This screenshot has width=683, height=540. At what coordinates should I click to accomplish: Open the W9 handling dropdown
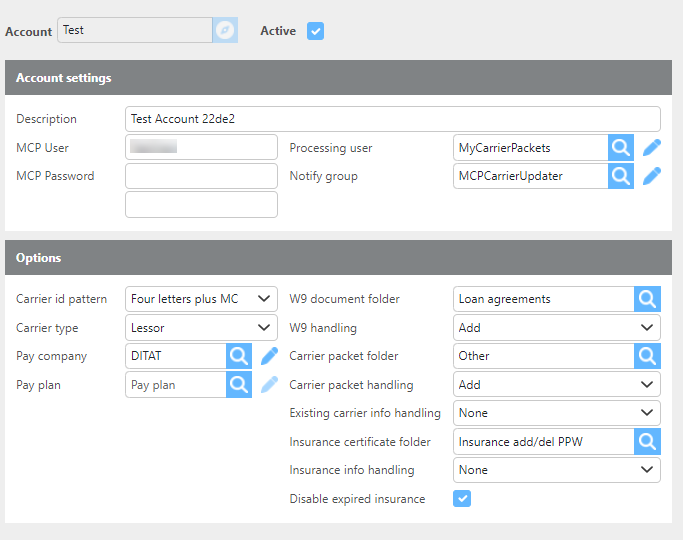[556, 328]
